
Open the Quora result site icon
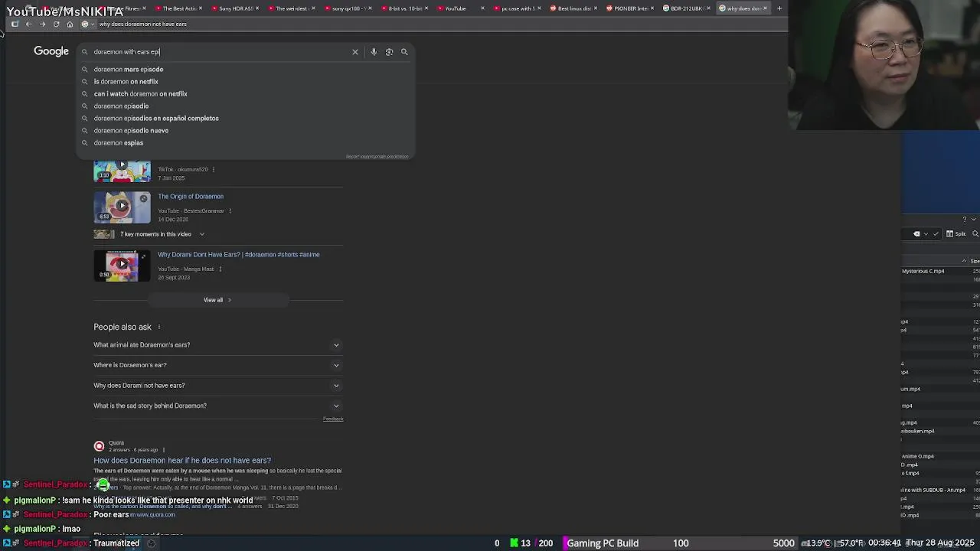pyautogui.click(x=99, y=446)
